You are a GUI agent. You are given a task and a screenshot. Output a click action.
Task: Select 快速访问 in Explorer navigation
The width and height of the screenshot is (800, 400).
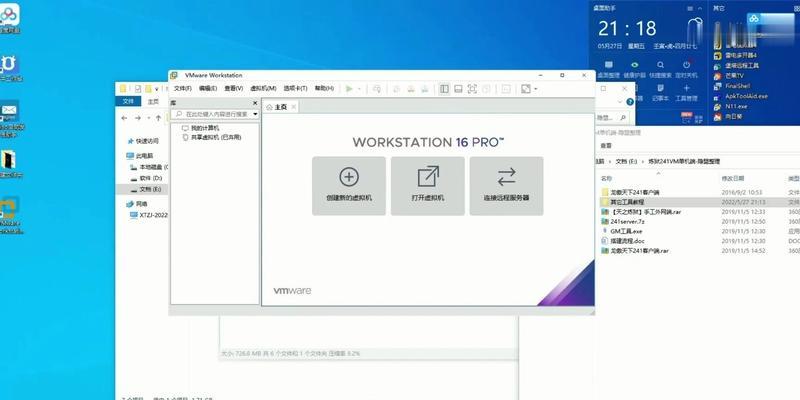click(143, 141)
